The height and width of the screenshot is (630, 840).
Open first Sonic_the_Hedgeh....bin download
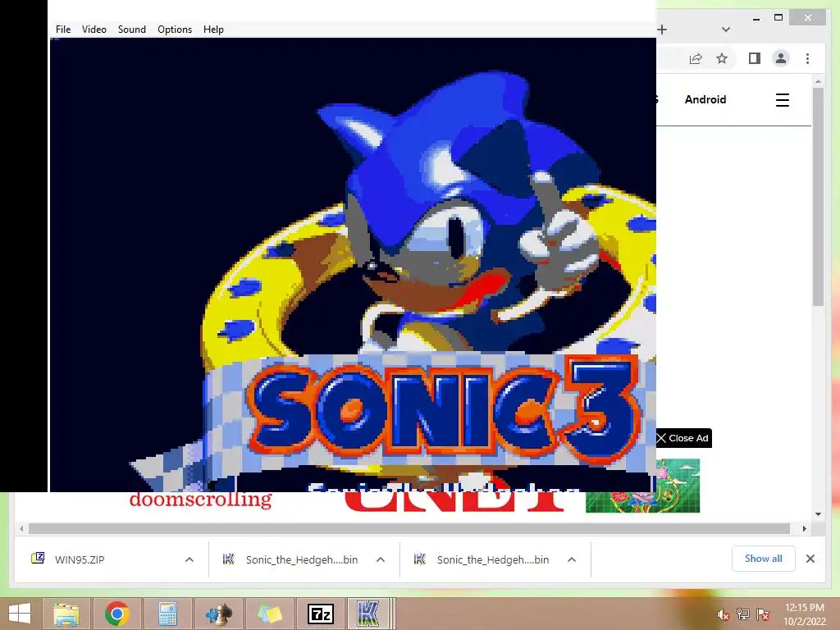point(302,559)
